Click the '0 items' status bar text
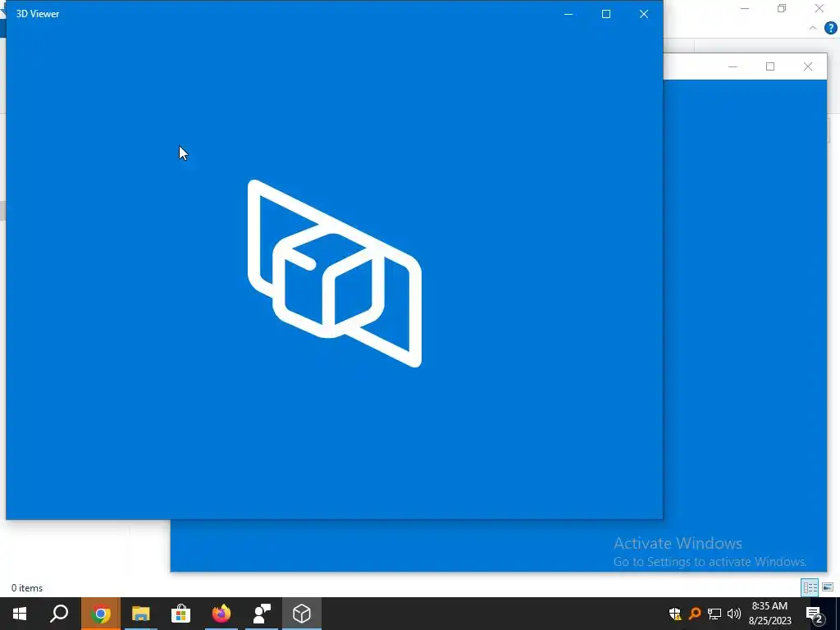Image resolution: width=840 pixels, height=630 pixels. [x=27, y=587]
